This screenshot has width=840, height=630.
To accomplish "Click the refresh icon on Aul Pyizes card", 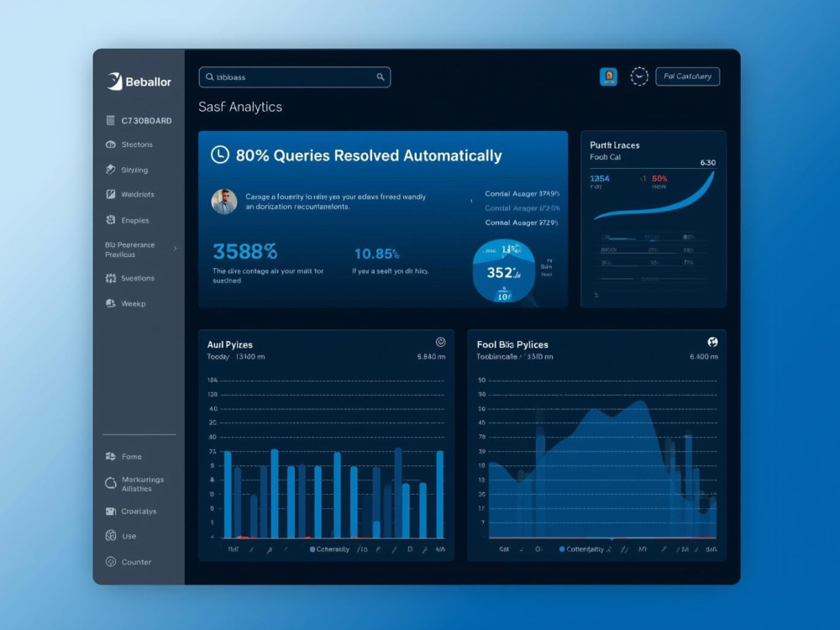I will click(x=440, y=342).
